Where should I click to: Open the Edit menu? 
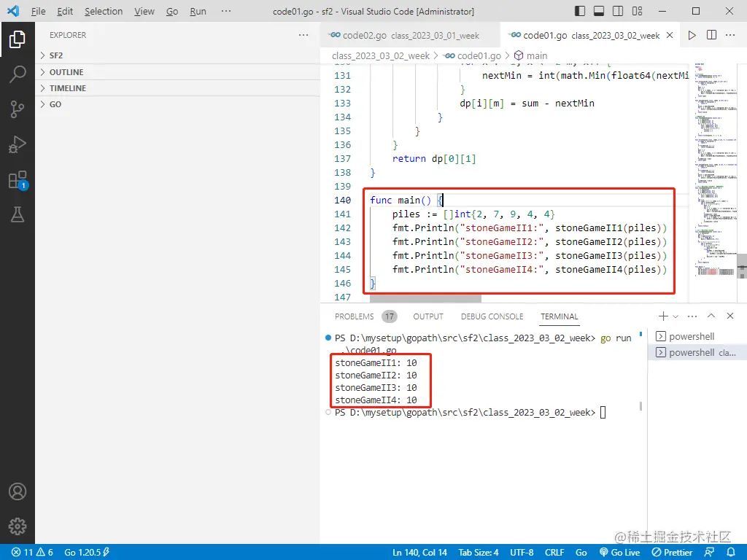tap(65, 12)
